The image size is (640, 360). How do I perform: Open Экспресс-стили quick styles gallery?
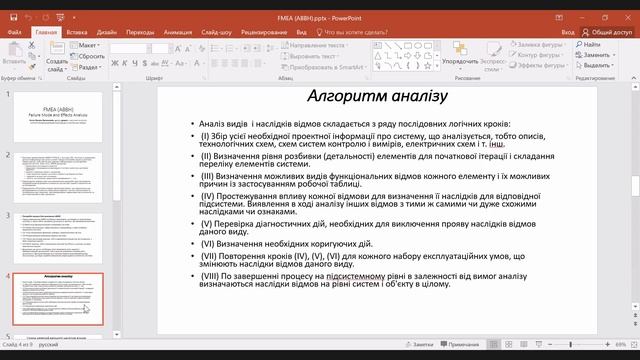coord(493,57)
